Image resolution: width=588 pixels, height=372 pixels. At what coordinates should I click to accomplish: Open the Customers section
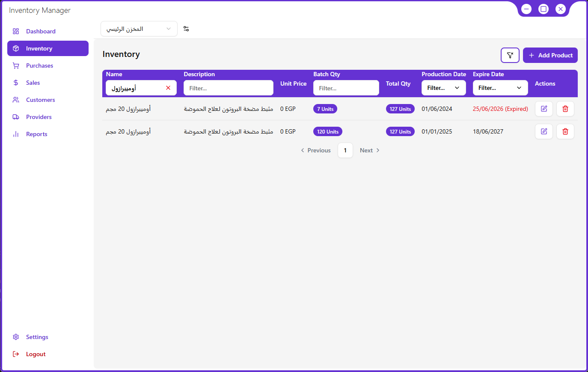[48, 100]
